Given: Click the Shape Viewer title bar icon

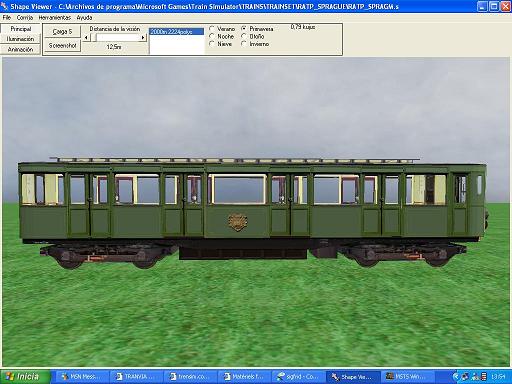Looking at the screenshot, I should 5,6.
